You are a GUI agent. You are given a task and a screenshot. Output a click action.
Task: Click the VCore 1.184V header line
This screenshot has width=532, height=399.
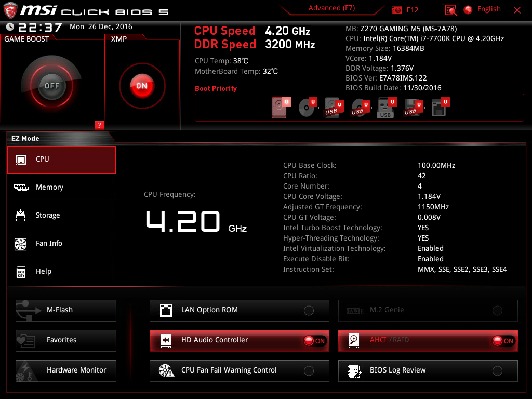(368, 58)
